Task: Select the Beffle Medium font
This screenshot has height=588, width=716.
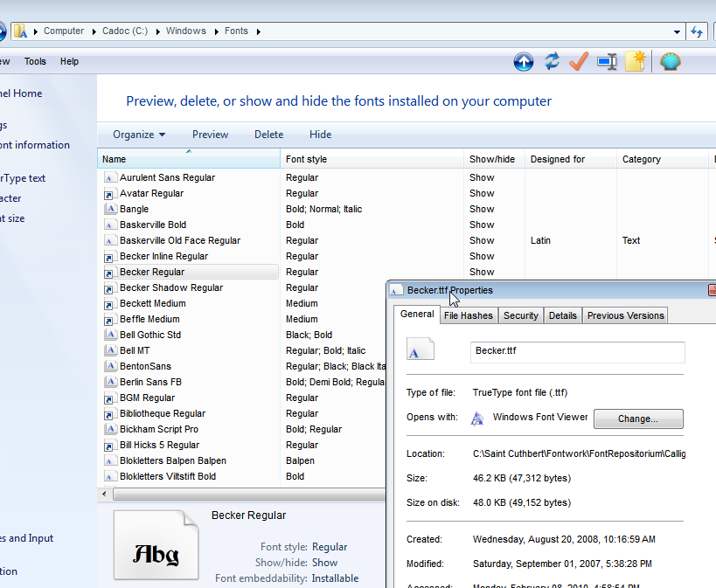Action: [x=149, y=320]
